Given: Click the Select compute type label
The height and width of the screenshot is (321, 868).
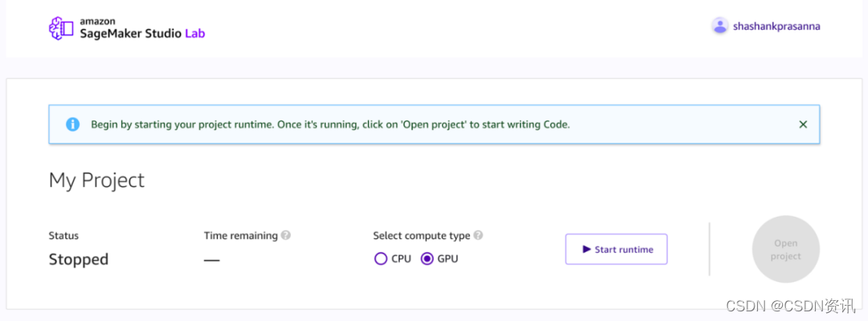Looking at the screenshot, I should [x=421, y=235].
